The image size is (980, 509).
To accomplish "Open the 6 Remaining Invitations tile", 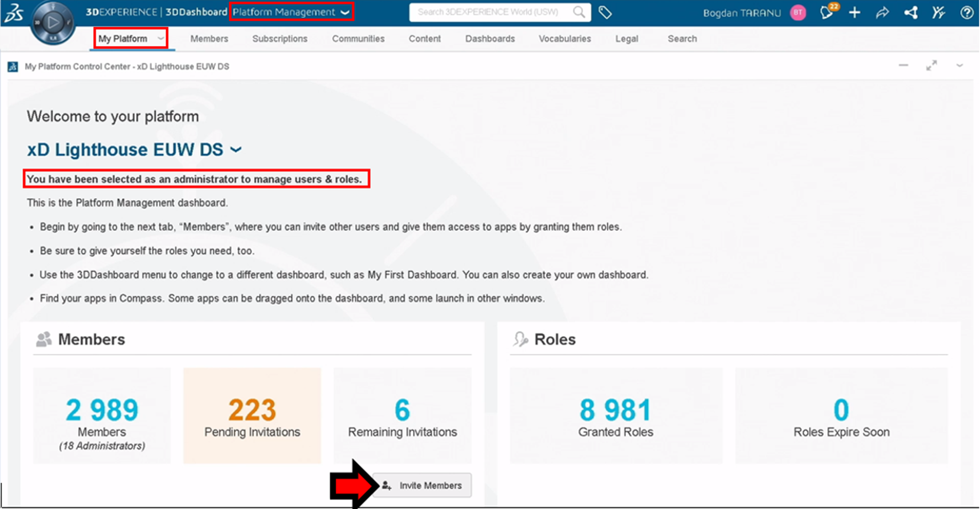I will tap(403, 416).
